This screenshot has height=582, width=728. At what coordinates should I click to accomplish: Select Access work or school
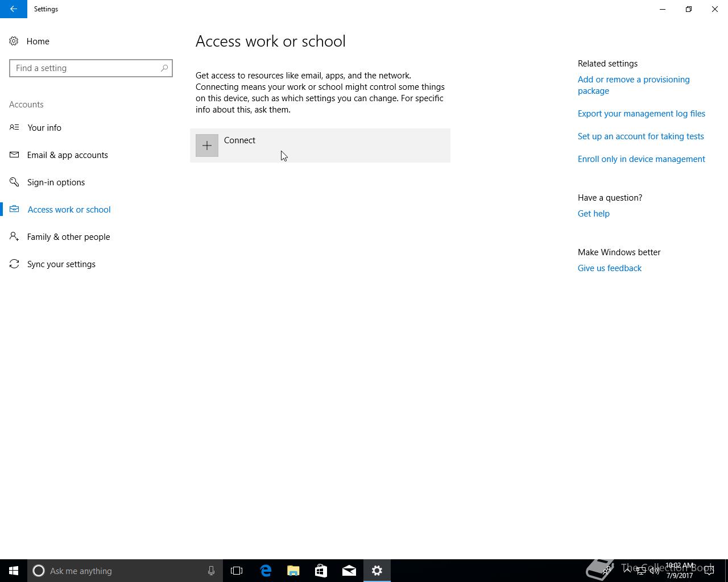[69, 210]
